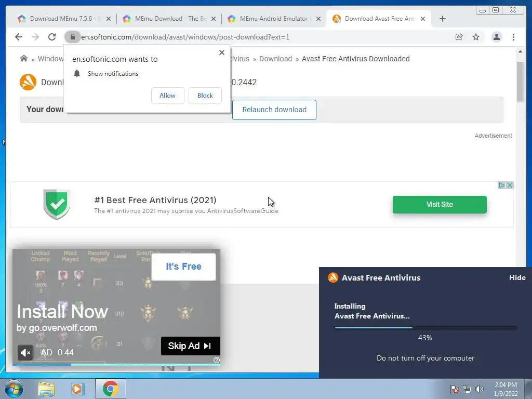
Task: Click the volume speaker tray icon
Action: (480, 389)
